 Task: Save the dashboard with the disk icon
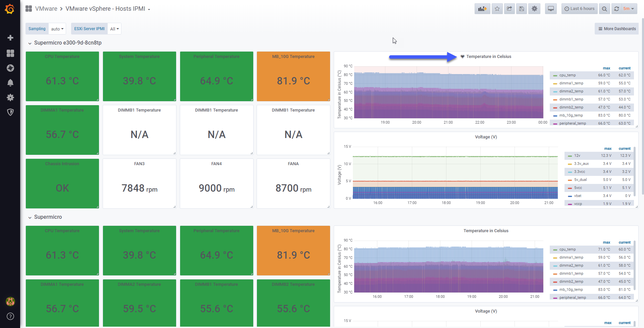coord(522,9)
